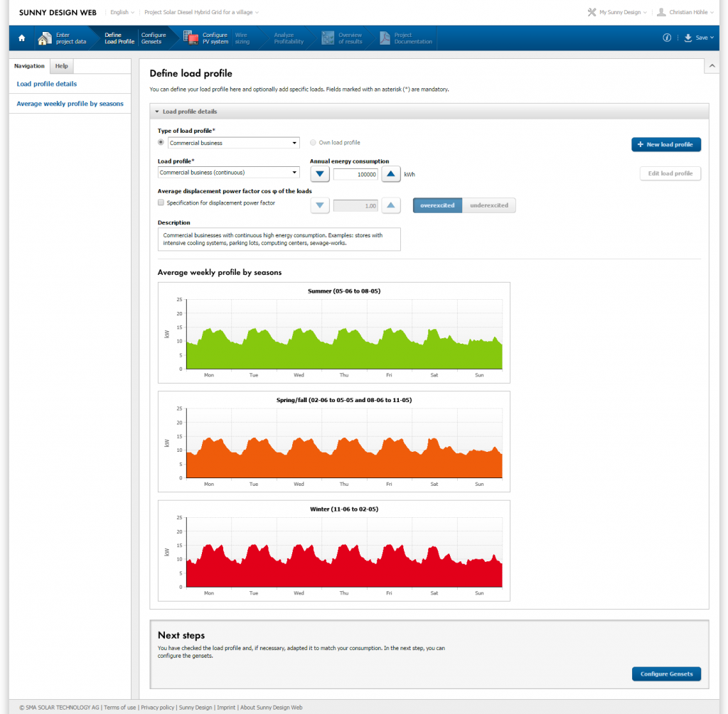Click the New load profile button
This screenshot has width=728, height=714.
click(665, 144)
